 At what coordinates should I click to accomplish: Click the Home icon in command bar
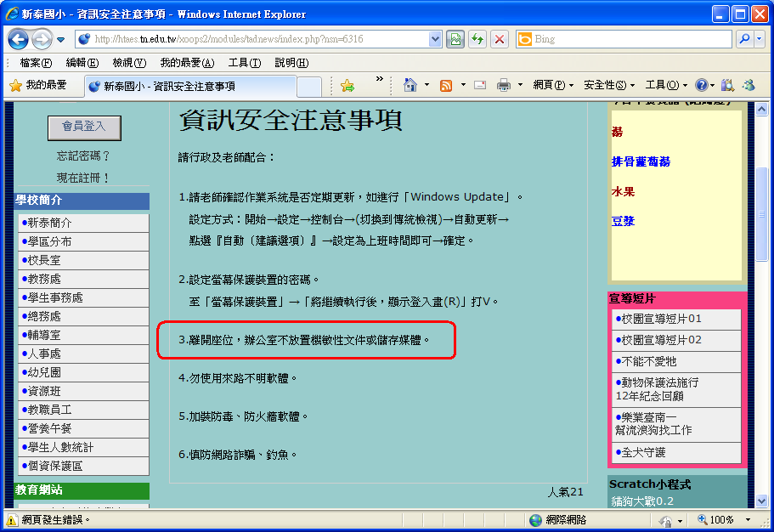[x=410, y=85]
